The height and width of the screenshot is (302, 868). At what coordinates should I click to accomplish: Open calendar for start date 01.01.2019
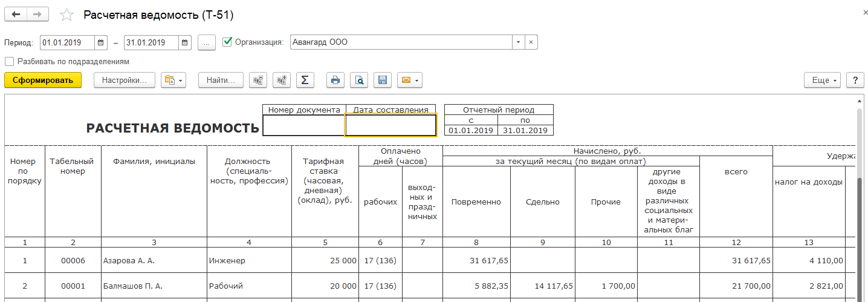[102, 42]
